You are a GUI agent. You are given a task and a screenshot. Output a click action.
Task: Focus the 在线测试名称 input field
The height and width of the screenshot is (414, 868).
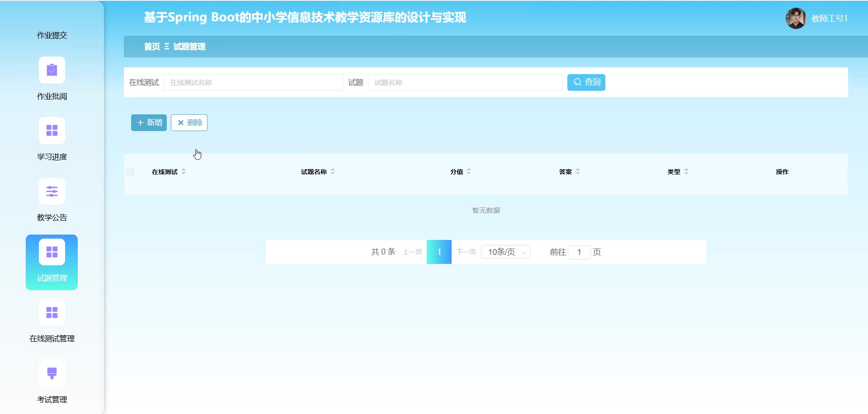tap(253, 83)
